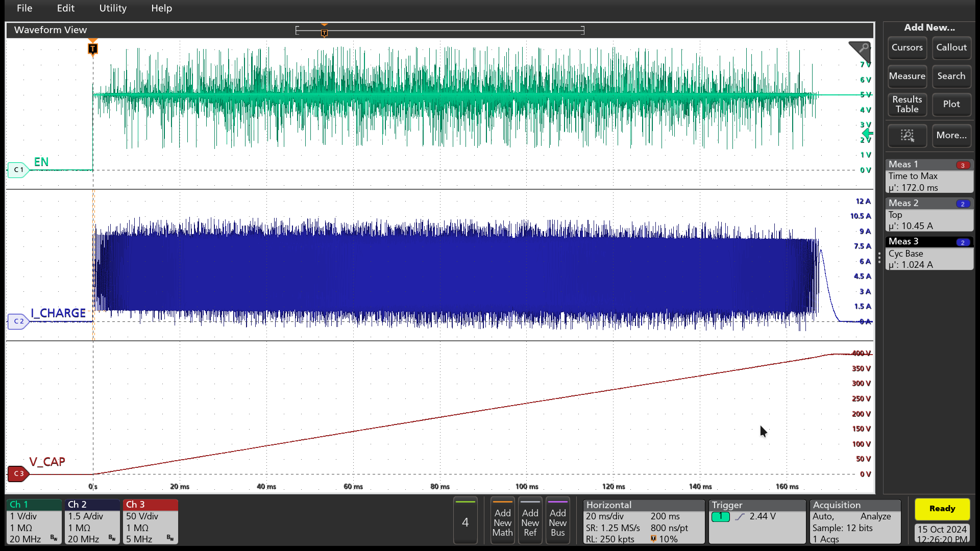Click the orange trigger position T marker
This screenshot has height=551, width=980.
pos(92,49)
